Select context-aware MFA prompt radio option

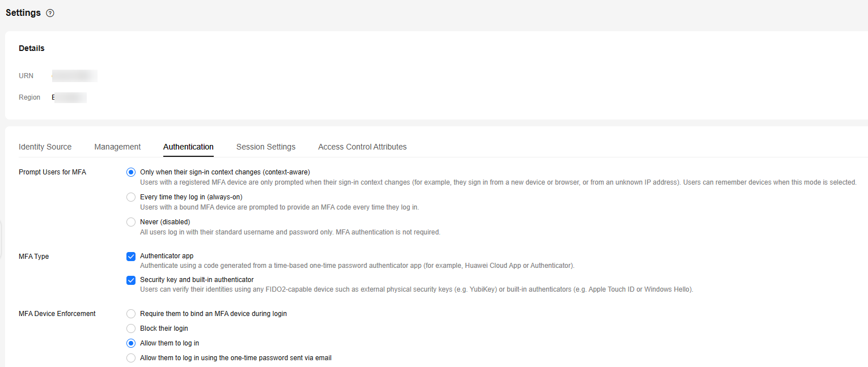[x=131, y=172]
